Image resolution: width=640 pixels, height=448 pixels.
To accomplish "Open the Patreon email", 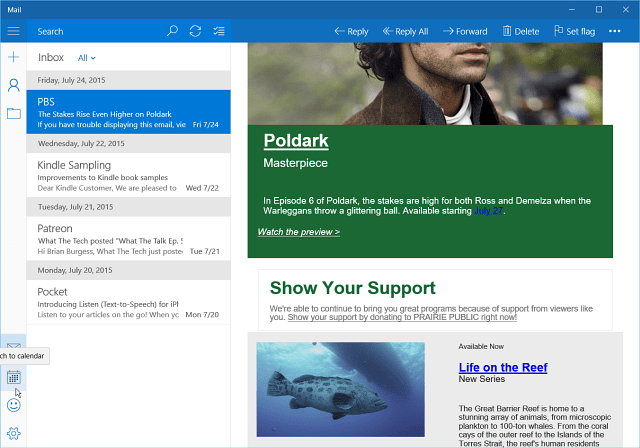I will pyautogui.click(x=129, y=239).
